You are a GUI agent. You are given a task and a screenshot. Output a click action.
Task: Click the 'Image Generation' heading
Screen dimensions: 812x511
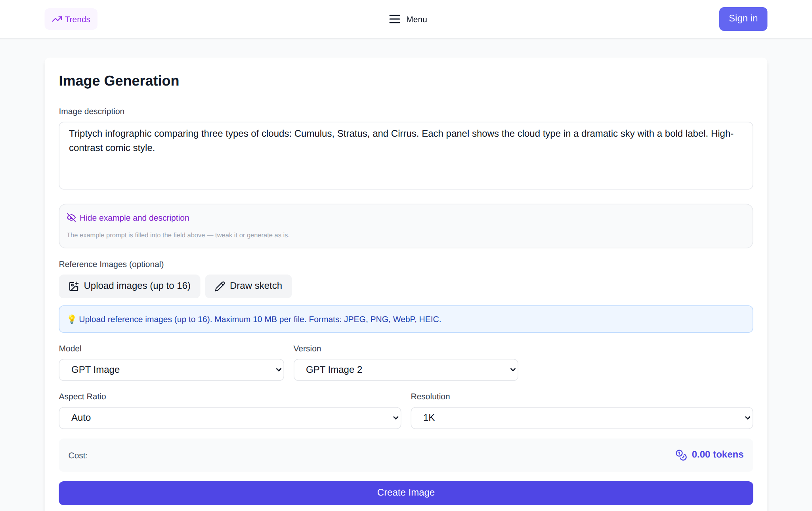point(119,81)
